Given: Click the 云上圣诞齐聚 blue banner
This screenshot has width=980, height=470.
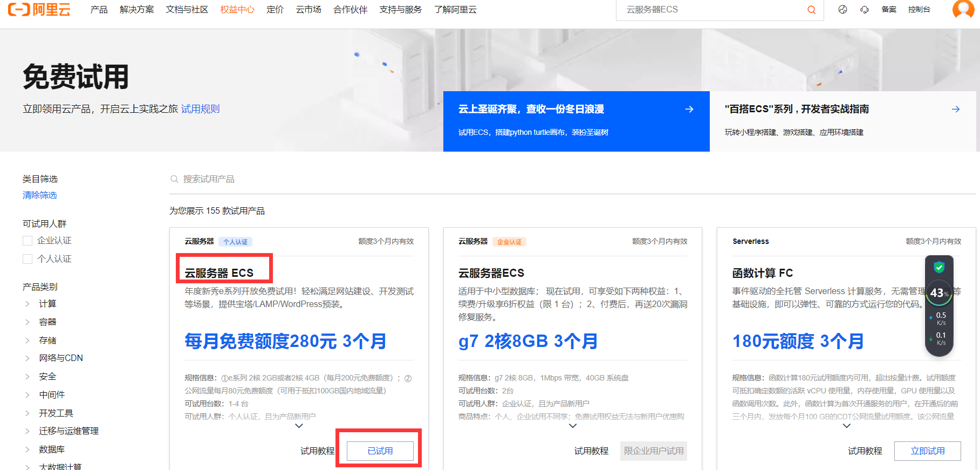Looking at the screenshot, I should 577,121.
